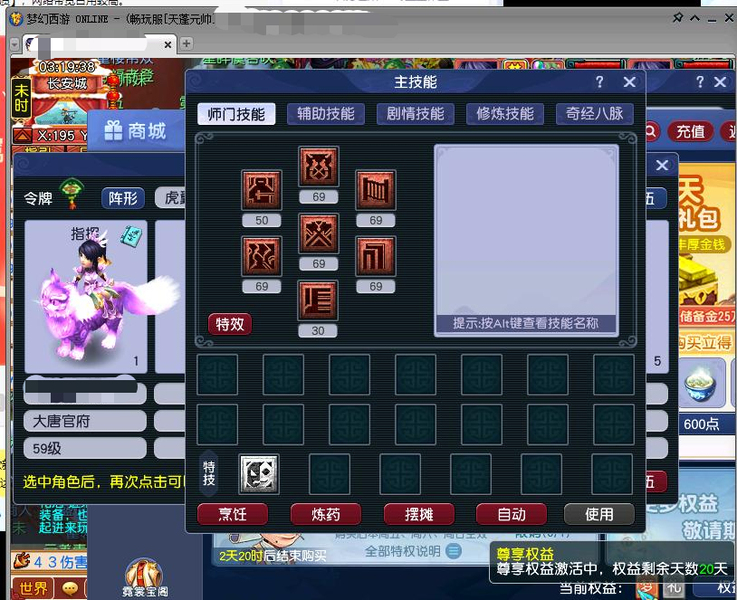Collapse window using the up chevron

click(x=695, y=18)
